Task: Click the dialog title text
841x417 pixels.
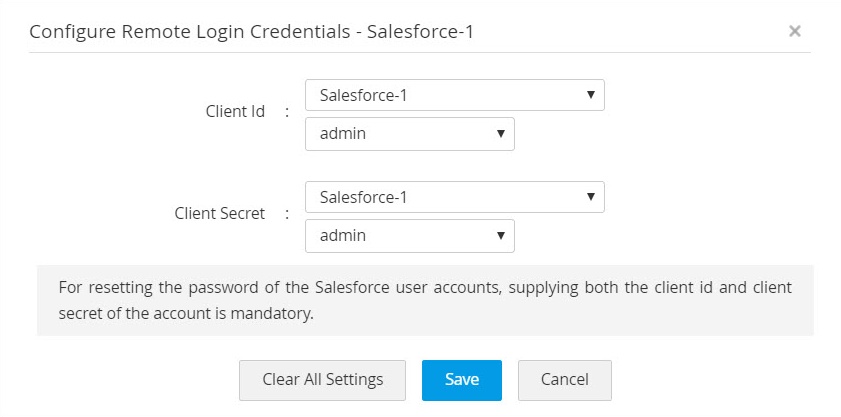Action: [251, 32]
